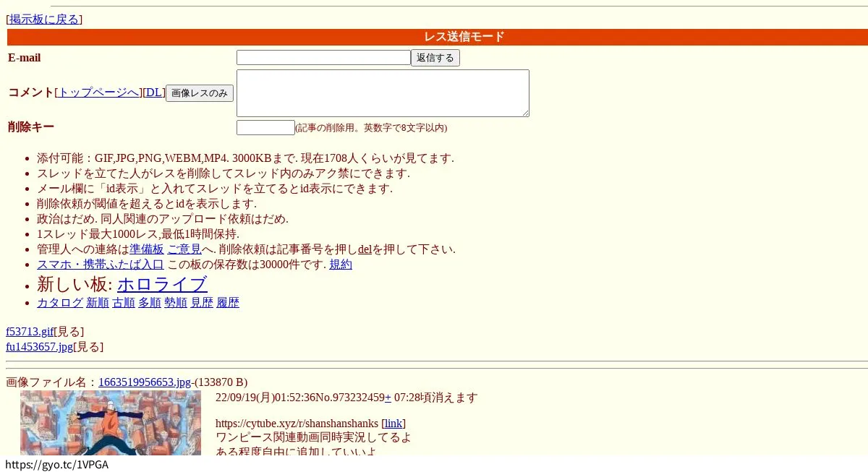Sort threads by 多順
Image resolution: width=868 pixels, height=472 pixels.
point(150,303)
